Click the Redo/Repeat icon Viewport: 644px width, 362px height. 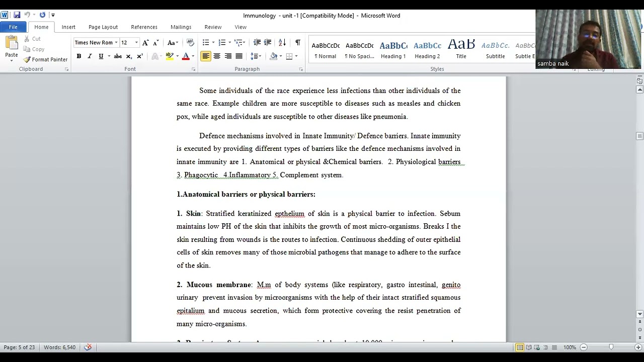click(42, 15)
